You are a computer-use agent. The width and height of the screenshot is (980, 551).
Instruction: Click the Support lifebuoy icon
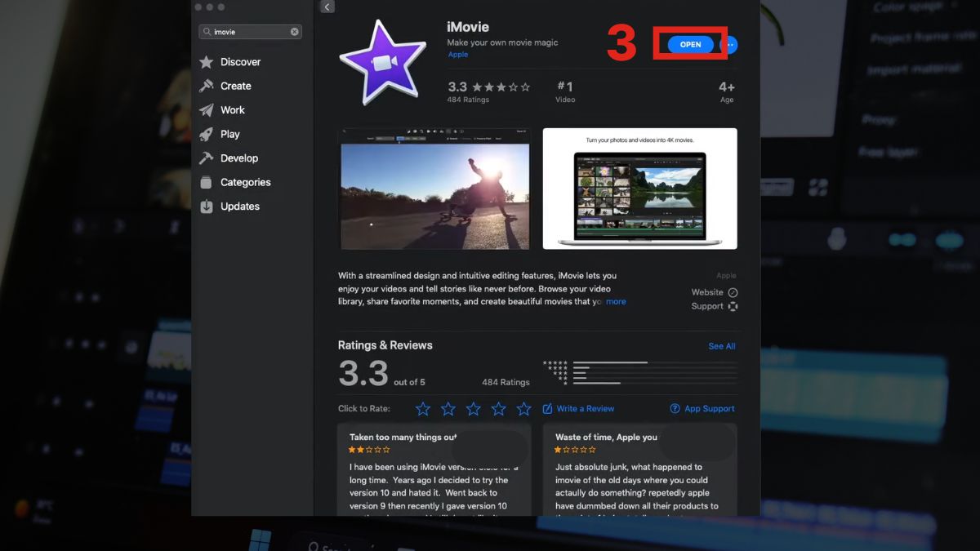[733, 306]
